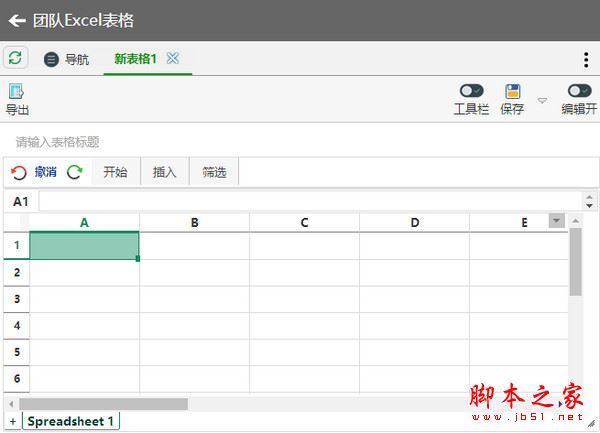Close the 新表格1 tab
This screenshot has width=600, height=433.
[x=173, y=59]
